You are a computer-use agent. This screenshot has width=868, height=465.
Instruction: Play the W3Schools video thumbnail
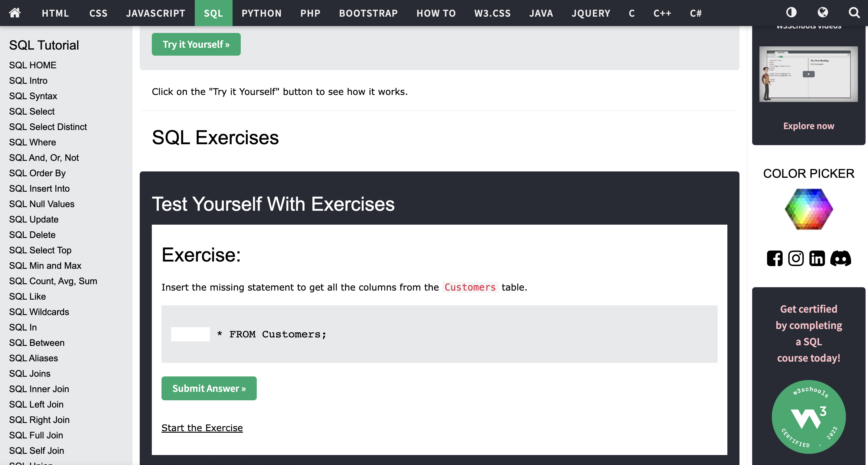click(808, 74)
